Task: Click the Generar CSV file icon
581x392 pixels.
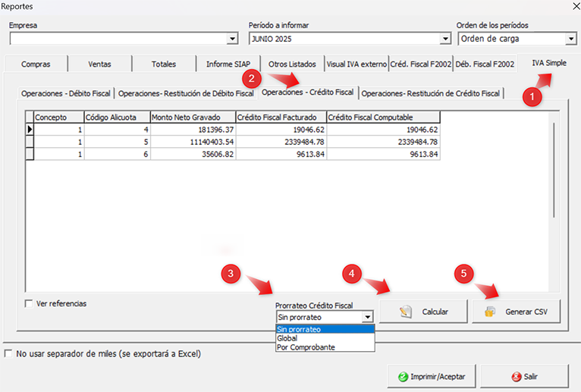Action: tap(489, 312)
